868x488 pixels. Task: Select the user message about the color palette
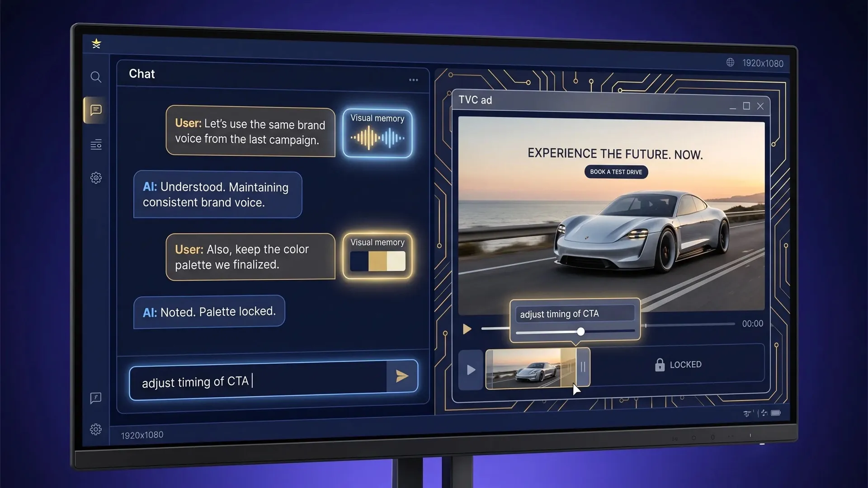[x=250, y=257]
